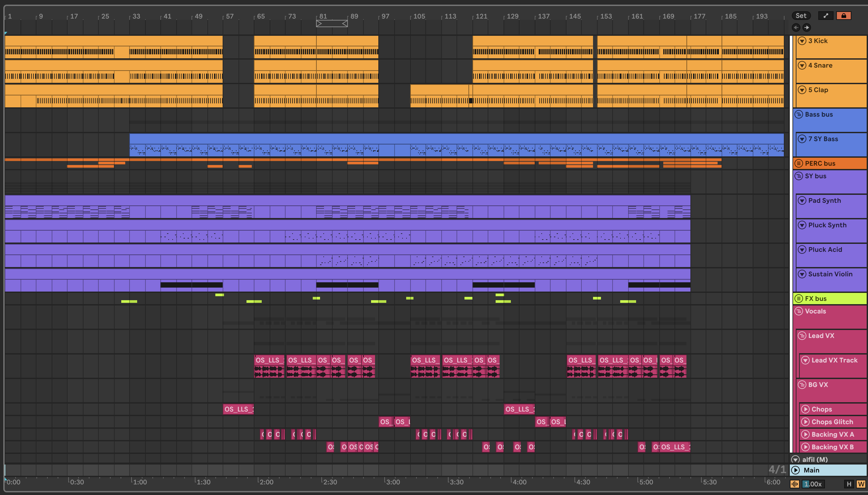Toggle optimize arrangement width W button
Viewport: 868px width, 495px height.
861,484
